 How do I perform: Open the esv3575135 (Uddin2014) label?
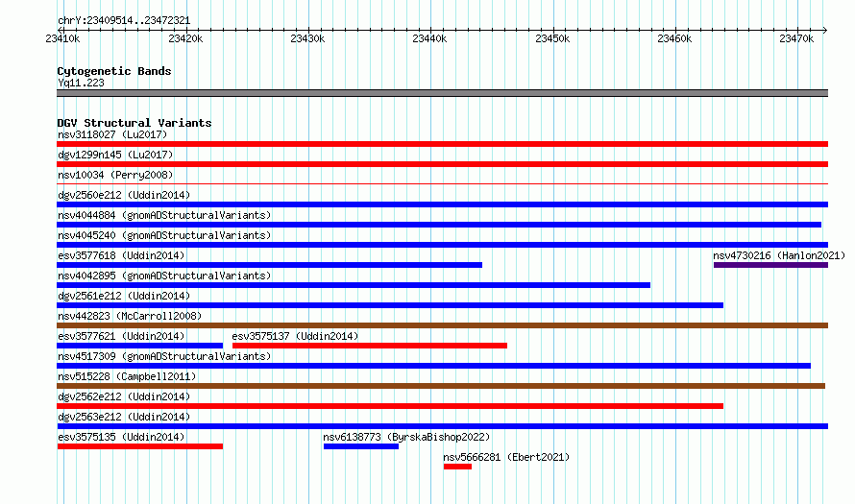point(121,437)
